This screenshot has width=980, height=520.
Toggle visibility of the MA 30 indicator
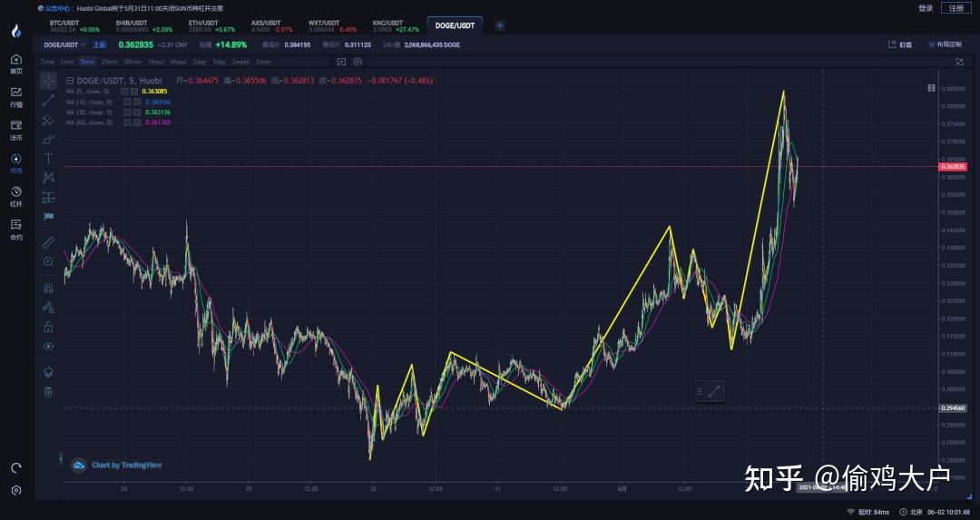(127, 113)
